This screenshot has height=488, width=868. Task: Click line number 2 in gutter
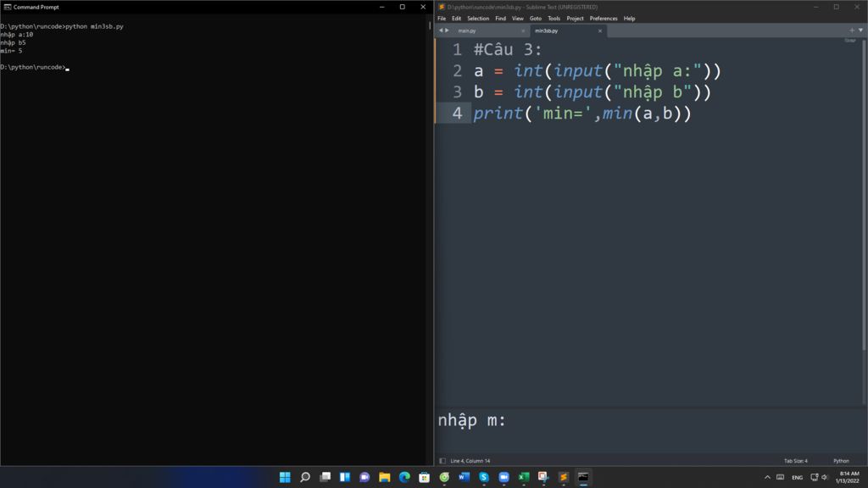457,71
